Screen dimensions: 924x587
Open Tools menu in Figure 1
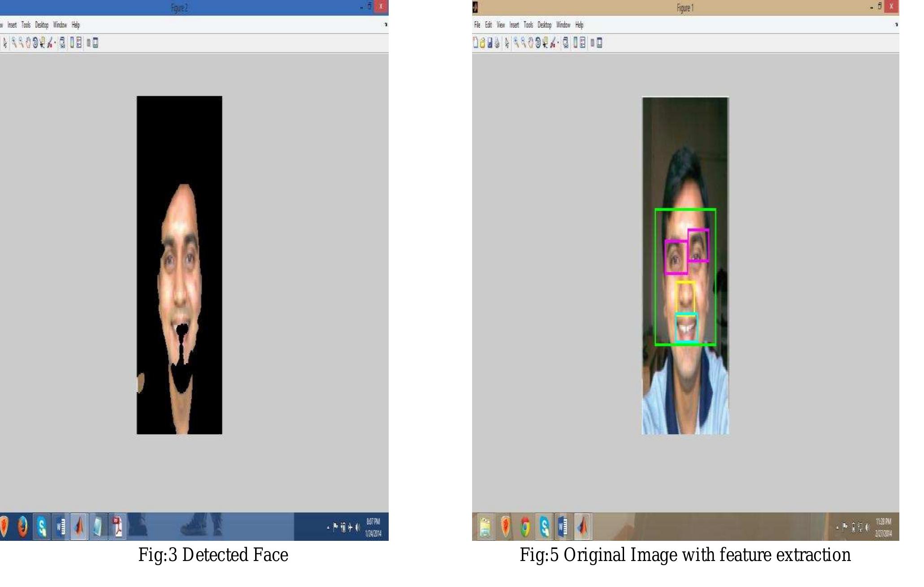529,25
